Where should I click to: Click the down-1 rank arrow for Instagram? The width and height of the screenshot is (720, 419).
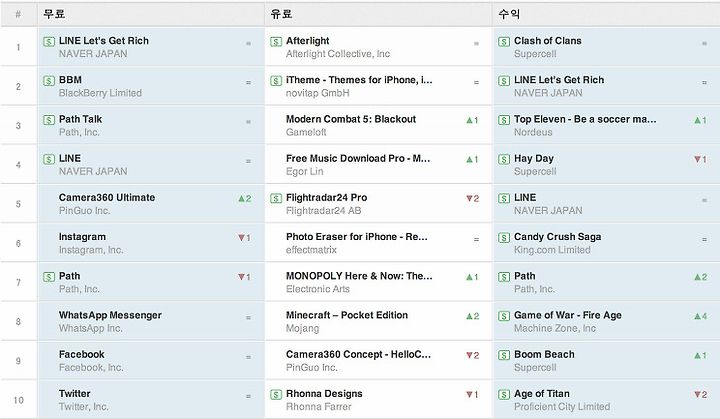[244, 238]
